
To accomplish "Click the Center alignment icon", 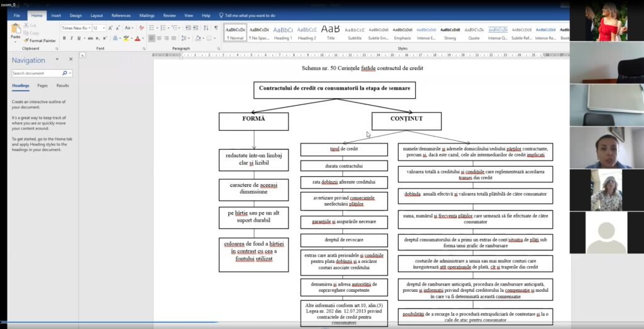I will (159, 38).
